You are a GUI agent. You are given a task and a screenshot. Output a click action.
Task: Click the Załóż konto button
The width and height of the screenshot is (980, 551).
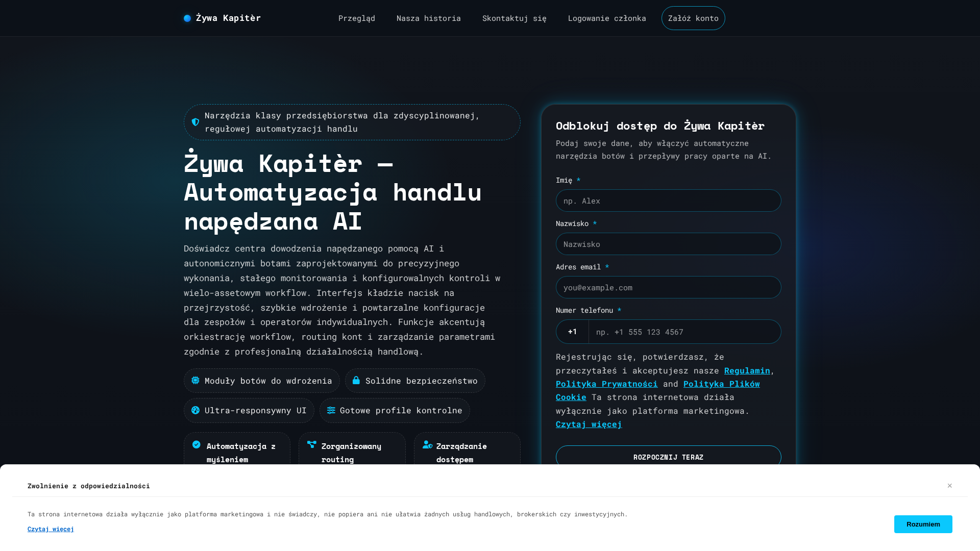[693, 18]
